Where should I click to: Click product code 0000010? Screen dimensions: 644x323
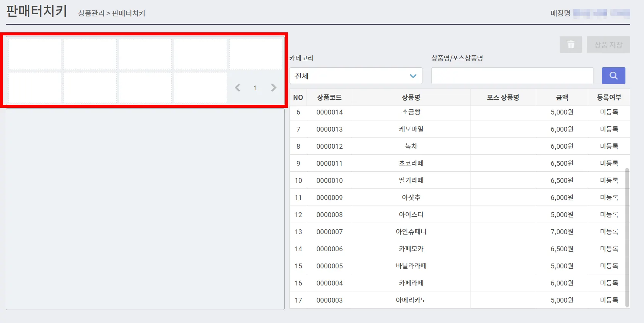click(x=330, y=181)
